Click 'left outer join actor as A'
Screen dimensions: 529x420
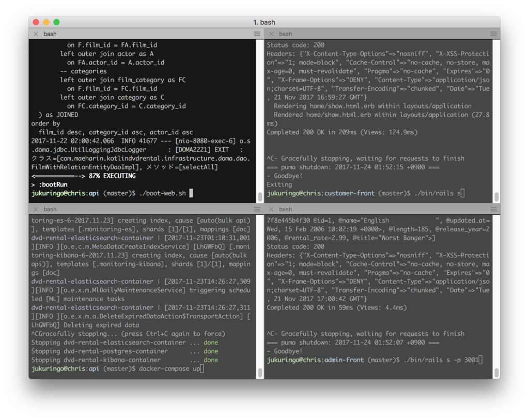pos(106,54)
